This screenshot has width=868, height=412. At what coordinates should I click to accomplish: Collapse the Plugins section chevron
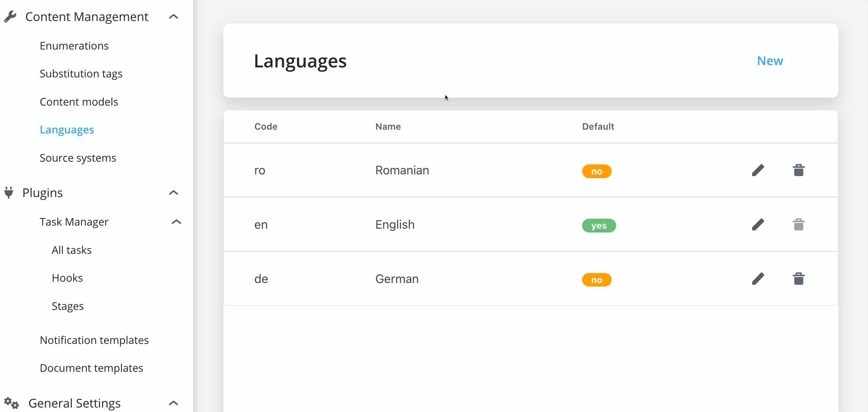click(x=174, y=193)
